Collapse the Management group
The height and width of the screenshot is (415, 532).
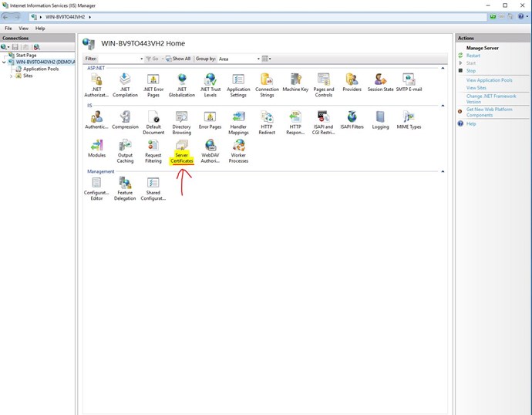point(443,171)
